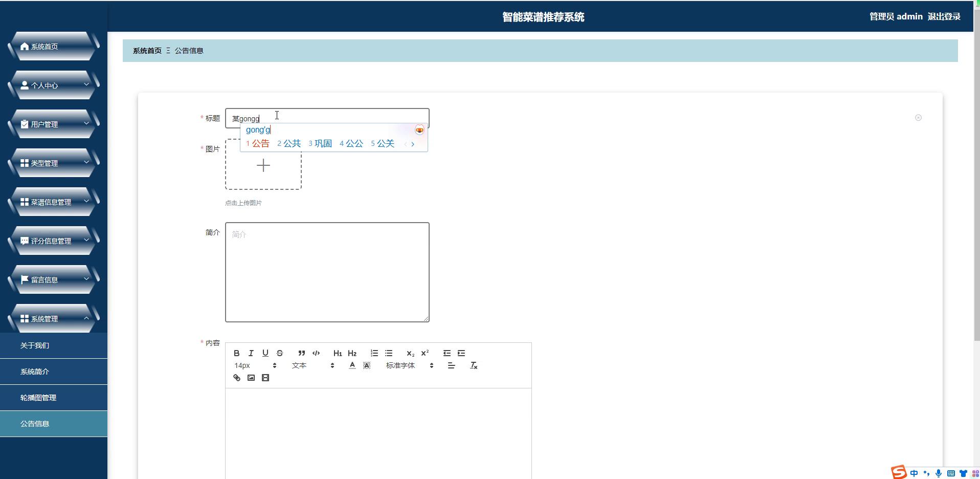980x479 pixels.
Task: Open 系统首页 from the sidebar
Action: point(53,47)
